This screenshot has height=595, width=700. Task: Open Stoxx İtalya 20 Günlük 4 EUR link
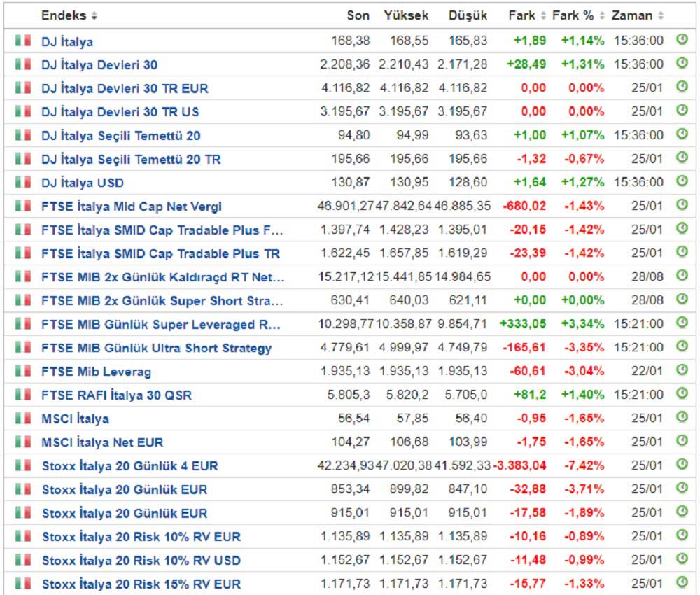(130, 466)
